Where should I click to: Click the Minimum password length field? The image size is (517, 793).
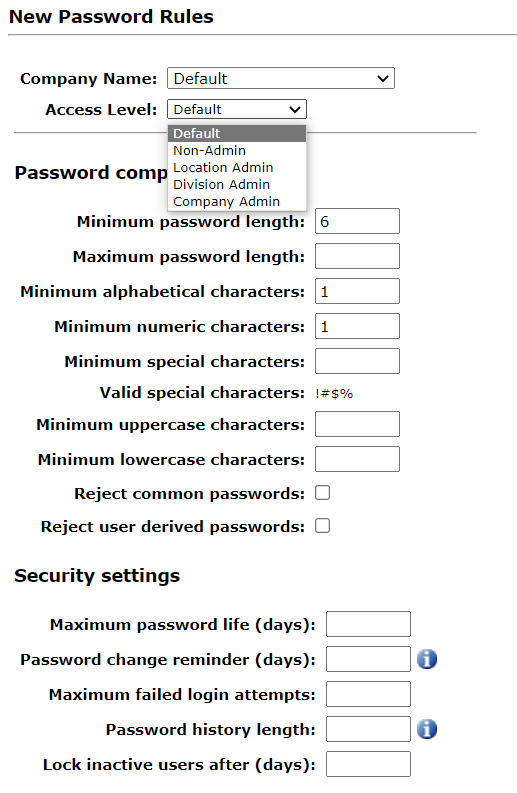coord(357,221)
